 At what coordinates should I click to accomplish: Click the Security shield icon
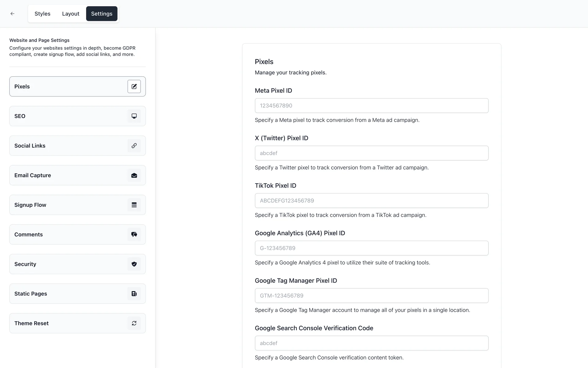[134, 264]
